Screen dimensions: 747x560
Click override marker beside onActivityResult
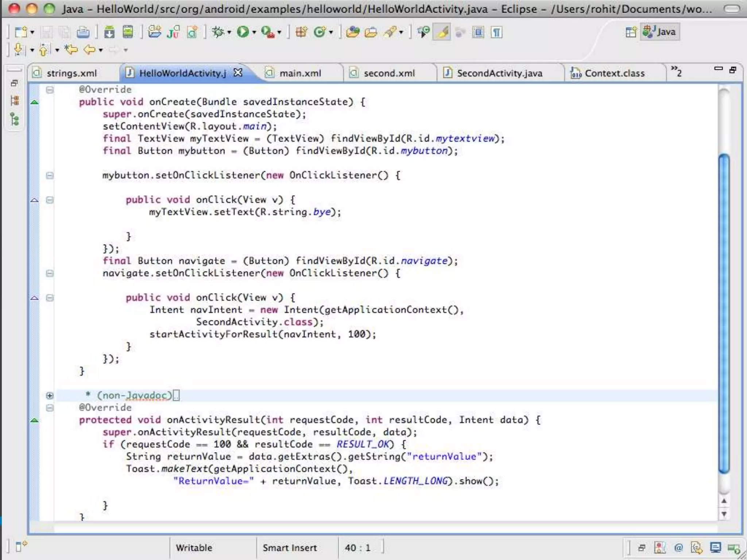(x=34, y=420)
